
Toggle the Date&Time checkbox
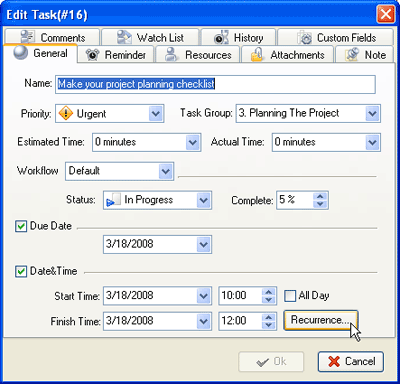point(21,271)
